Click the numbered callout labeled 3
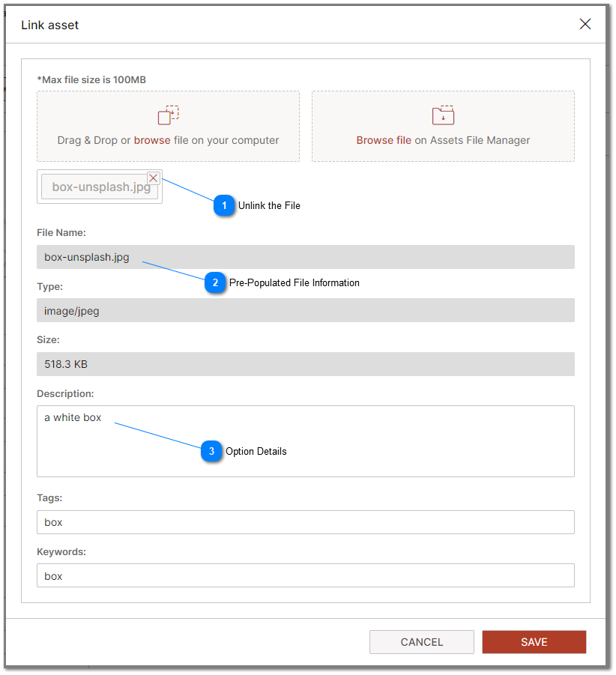Viewport: 616px width, 675px height. coord(211,451)
